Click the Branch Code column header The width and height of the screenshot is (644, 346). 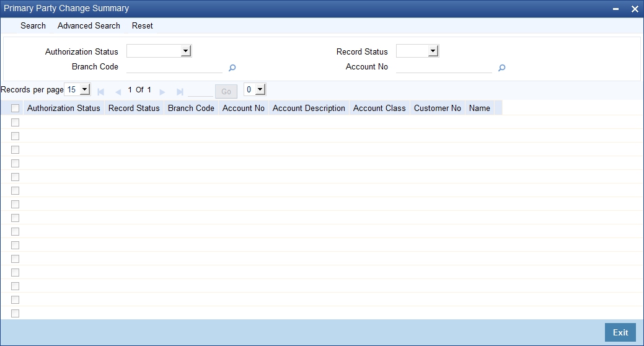pos(191,108)
